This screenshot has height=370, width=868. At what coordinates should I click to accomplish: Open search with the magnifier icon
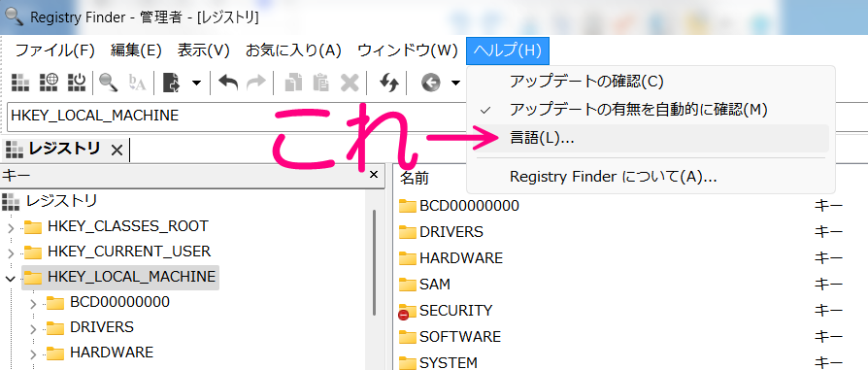pyautogui.click(x=108, y=84)
